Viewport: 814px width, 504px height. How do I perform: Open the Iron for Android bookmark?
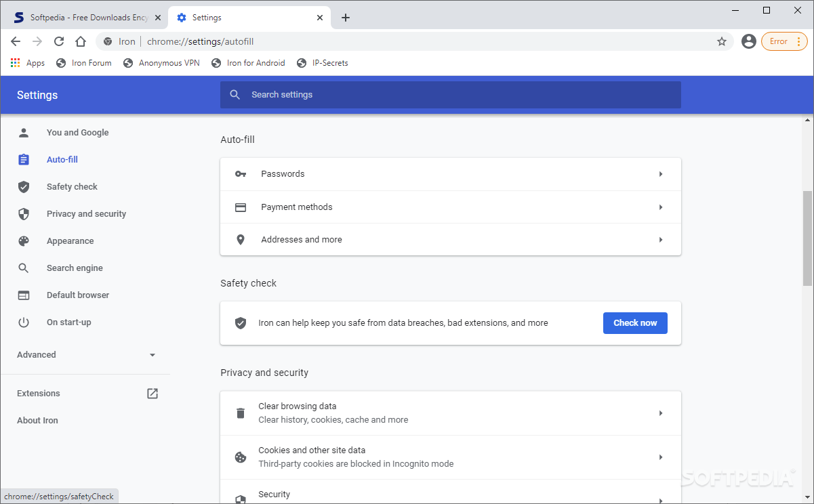tap(248, 63)
